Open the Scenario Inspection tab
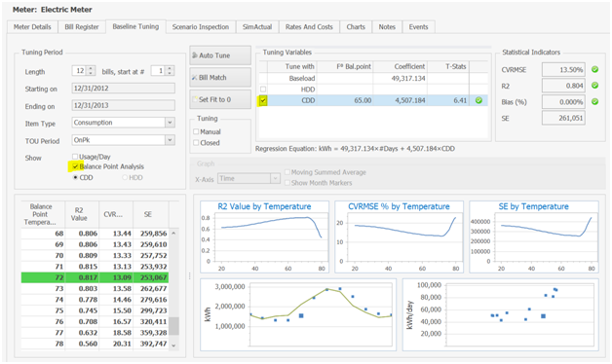The width and height of the screenshot is (612, 364). point(201,27)
